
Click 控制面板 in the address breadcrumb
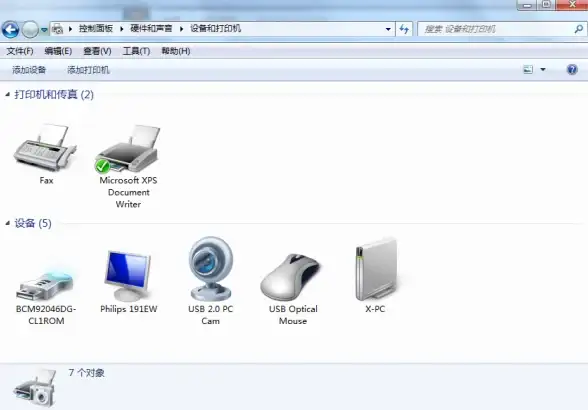tap(96, 29)
